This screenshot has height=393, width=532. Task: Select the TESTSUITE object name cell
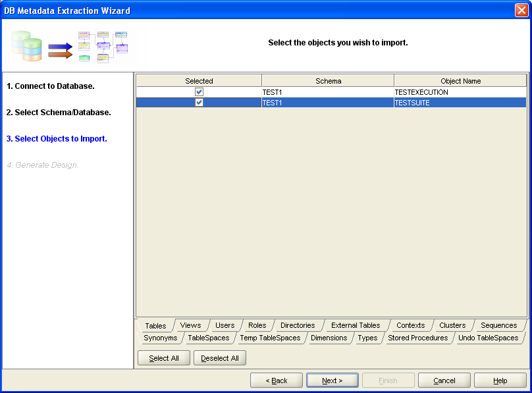click(460, 103)
